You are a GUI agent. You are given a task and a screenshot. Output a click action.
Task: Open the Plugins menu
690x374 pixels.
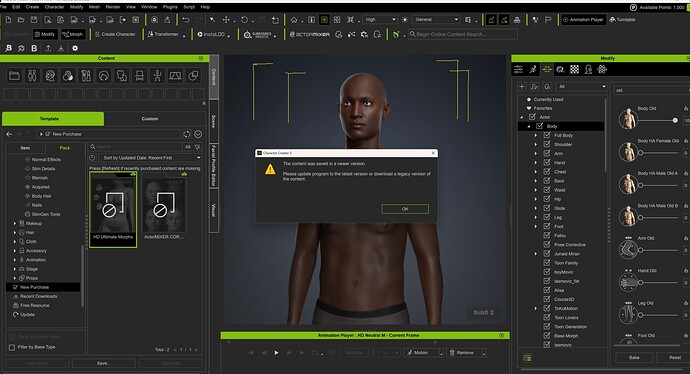click(x=170, y=7)
